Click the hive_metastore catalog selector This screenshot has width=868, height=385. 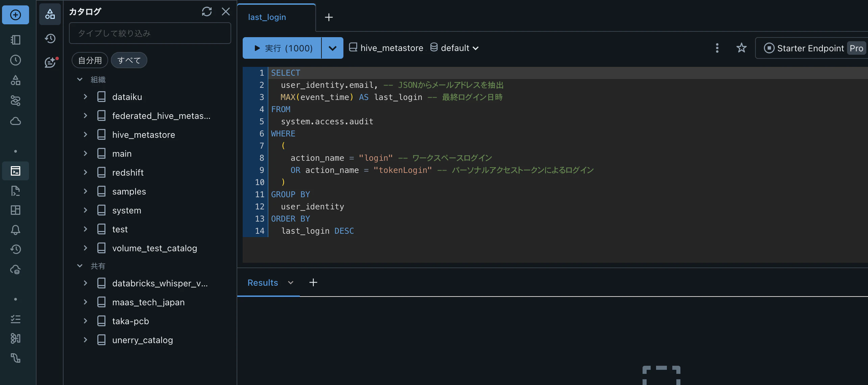[x=386, y=48]
